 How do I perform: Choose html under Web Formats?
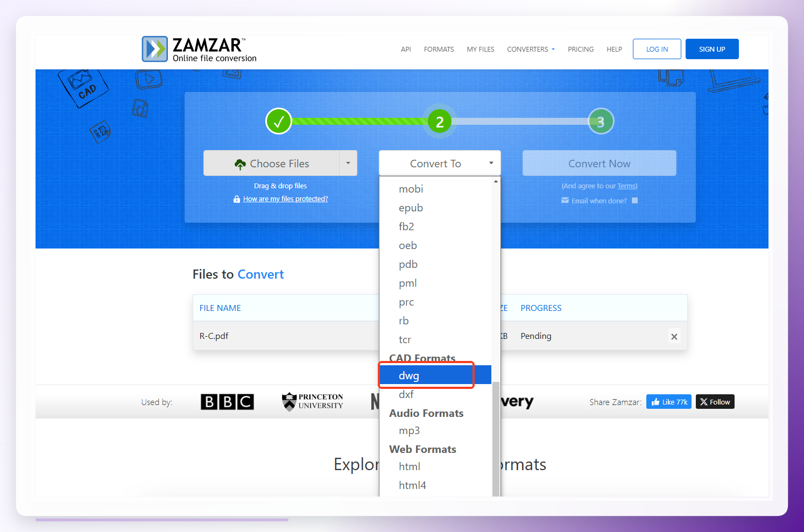pos(435,466)
